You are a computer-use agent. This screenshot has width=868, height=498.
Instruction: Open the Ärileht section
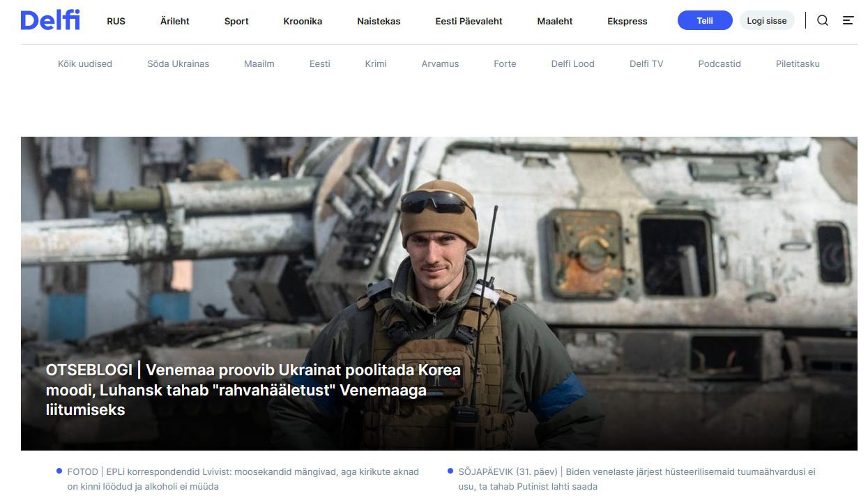(x=175, y=22)
